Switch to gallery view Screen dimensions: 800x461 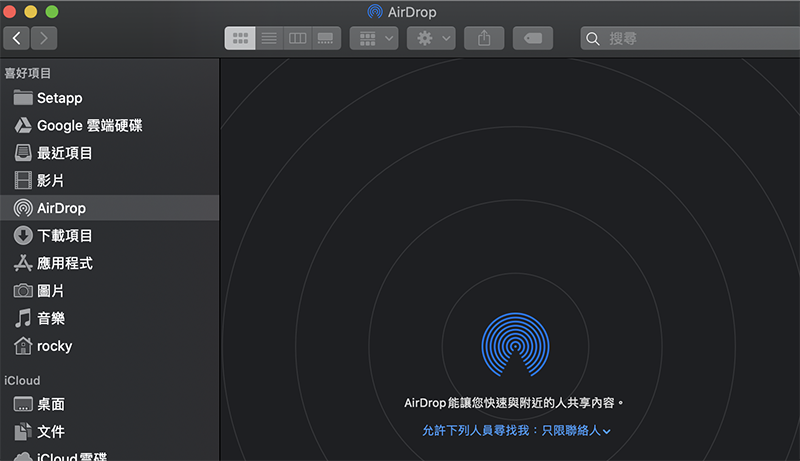(x=326, y=38)
